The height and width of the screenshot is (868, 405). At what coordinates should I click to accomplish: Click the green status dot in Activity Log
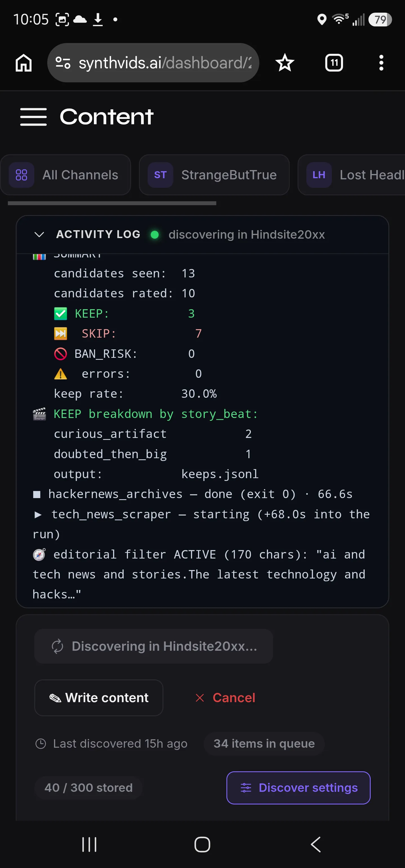pyautogui.click(x=154, y=234)
